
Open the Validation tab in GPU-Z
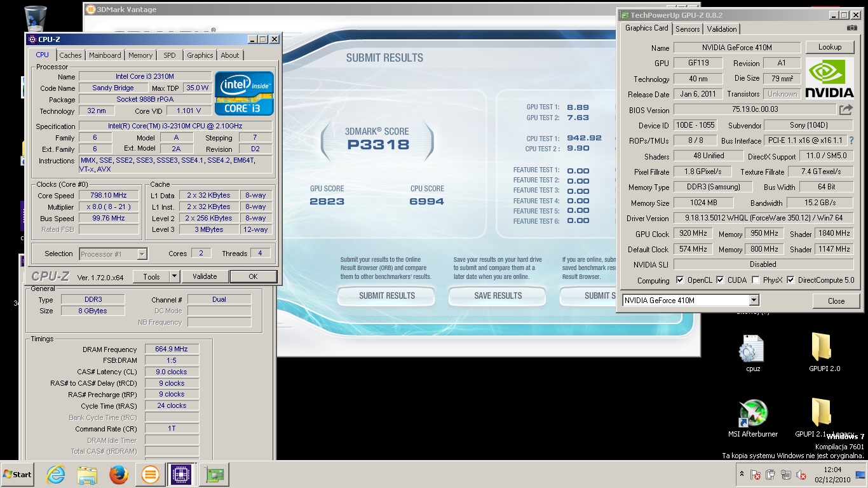coord(722,29)
